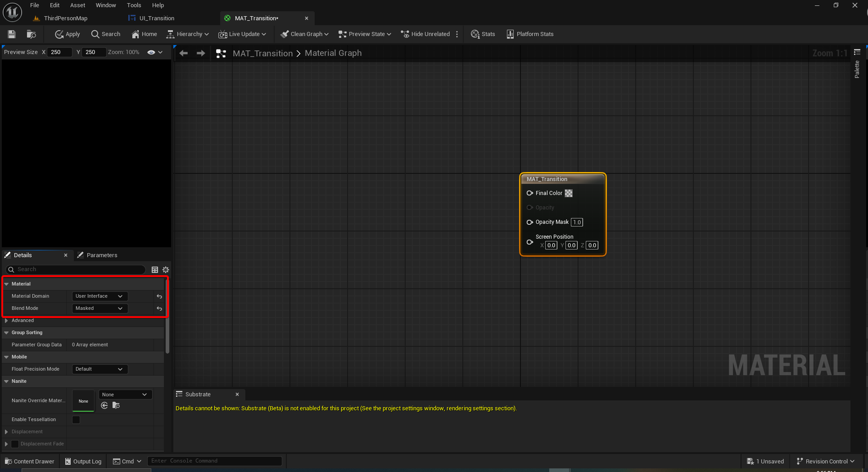
Task: Open the Hierarchy dropdown
Action: 188,34
